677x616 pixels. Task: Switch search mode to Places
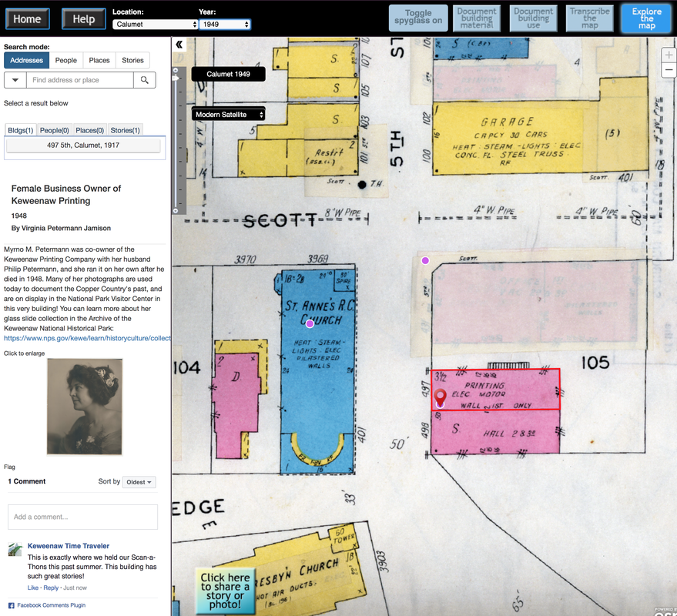point(99,60)
